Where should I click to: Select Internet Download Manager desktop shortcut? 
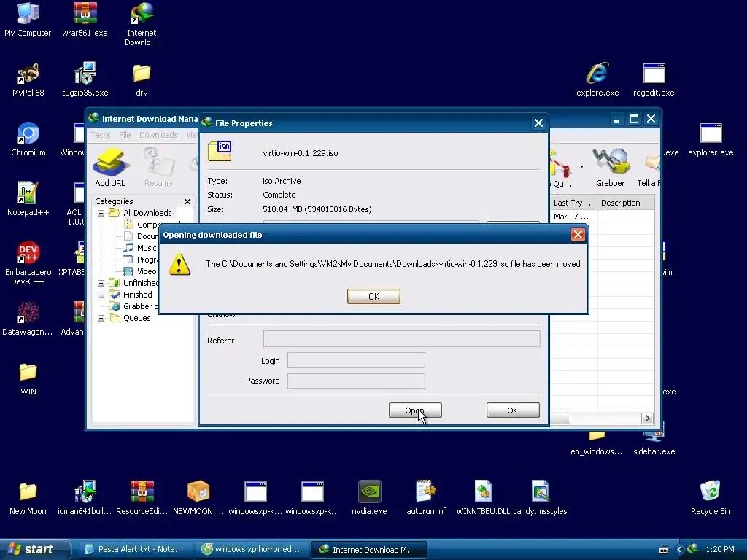tap(142, 24)
